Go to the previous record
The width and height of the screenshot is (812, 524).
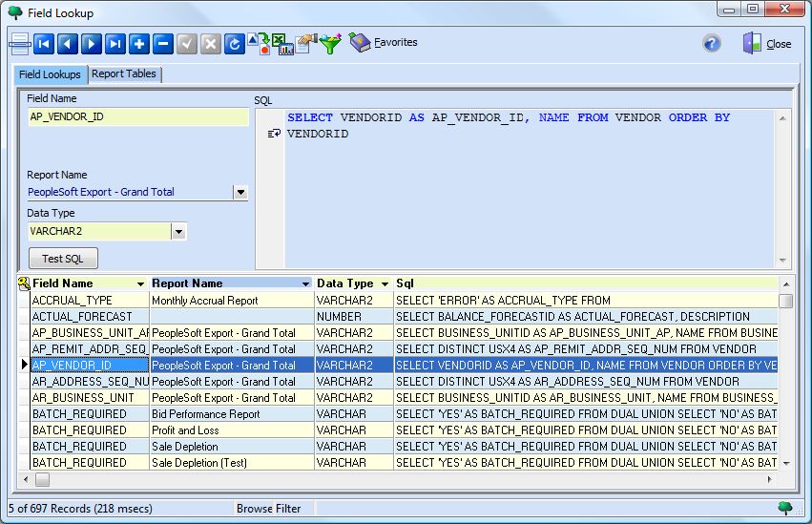click(x=68, y=44)
